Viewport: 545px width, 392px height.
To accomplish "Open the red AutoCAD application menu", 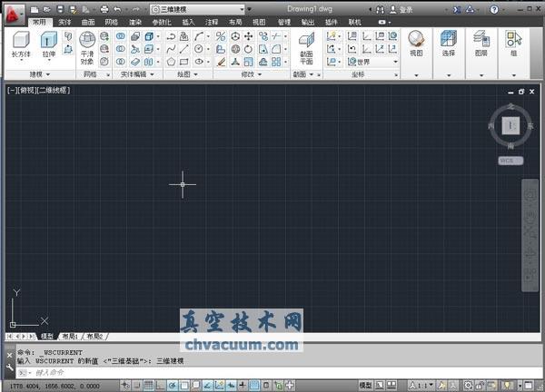I will pyautogui.click(x=13, y=12).
